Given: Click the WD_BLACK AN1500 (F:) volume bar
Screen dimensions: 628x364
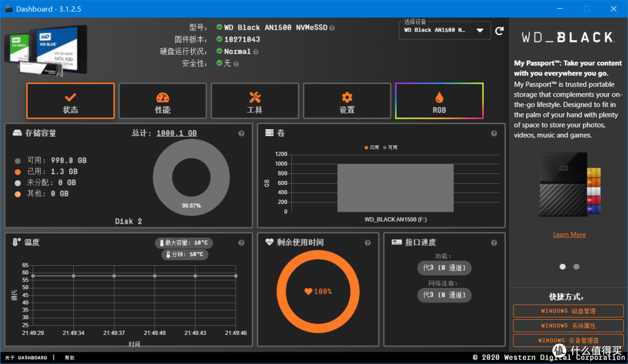Looking at the screenshot, I should click(x=395, y=188).
